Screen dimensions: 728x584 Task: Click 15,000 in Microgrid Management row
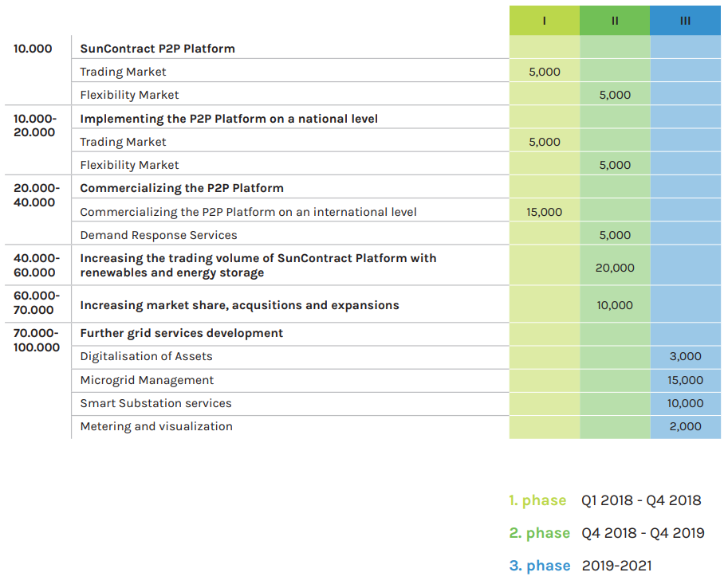[x=685, y=380]
